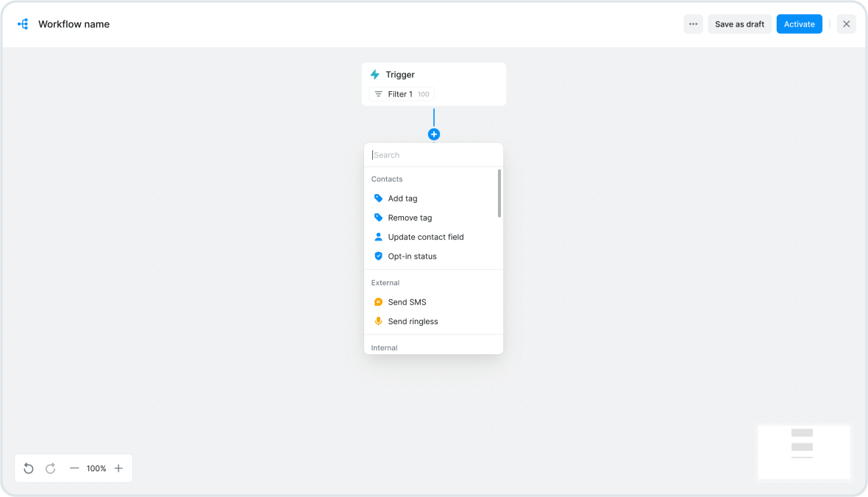This screenshot has height=497, width=868.
Task: Open the more options ellipsis menu
Action: [692, 24]
